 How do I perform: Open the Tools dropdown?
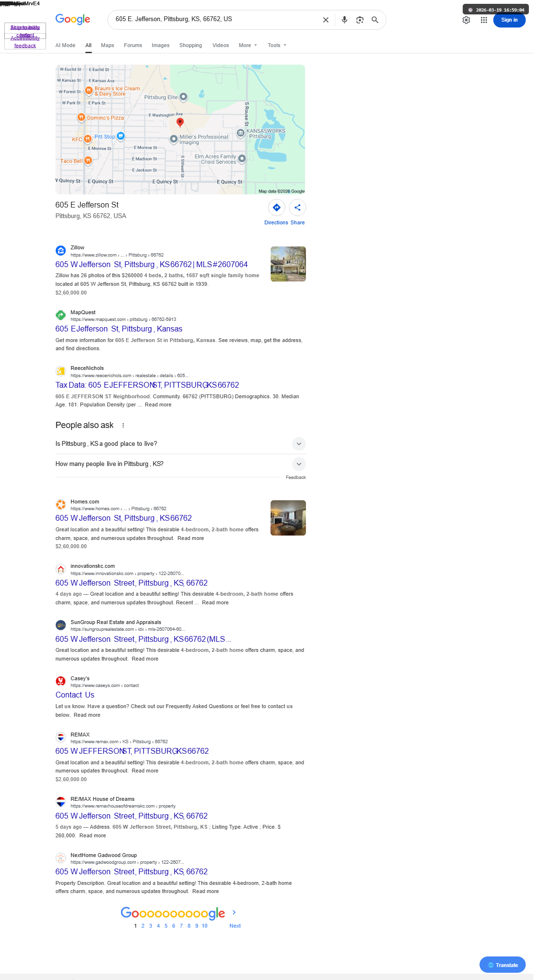coord(277,45)
